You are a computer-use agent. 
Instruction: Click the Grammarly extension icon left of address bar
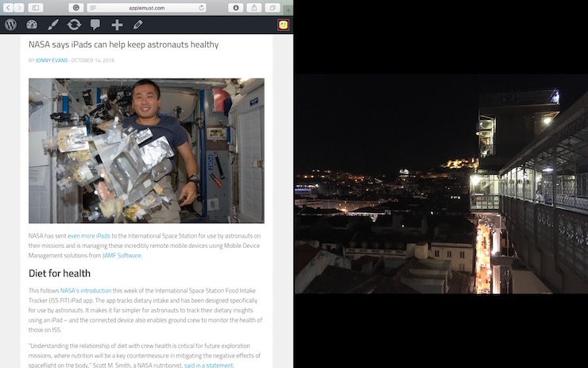click(x=76, y=7)
